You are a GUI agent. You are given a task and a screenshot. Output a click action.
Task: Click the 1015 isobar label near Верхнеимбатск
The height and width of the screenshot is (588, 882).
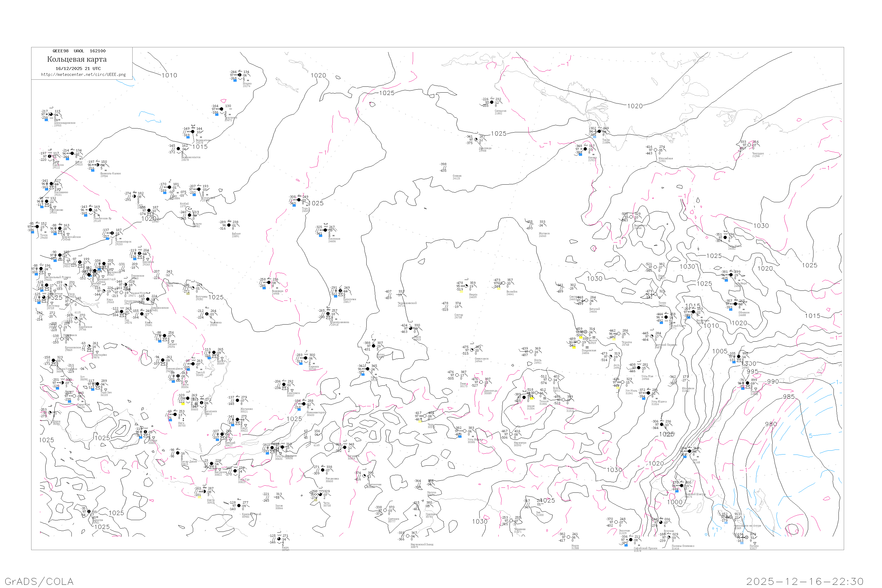[x=200, y=147]
